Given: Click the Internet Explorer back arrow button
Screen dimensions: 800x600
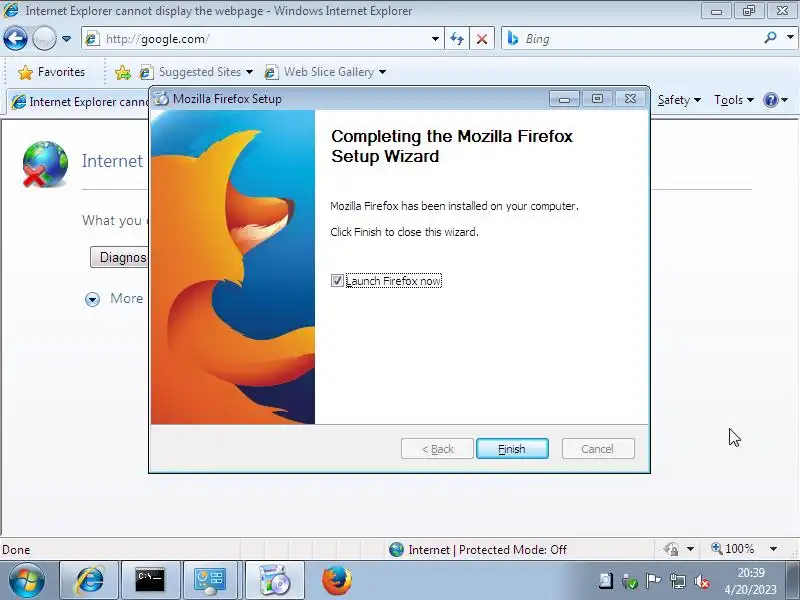Looking at the screenshot, I should (x=15, y=38).
